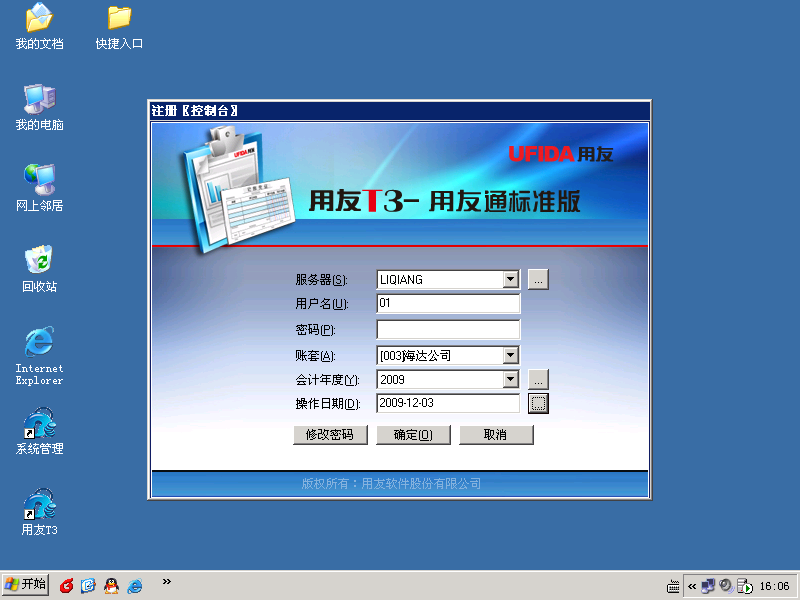800x600 pixels.
Task: Click the 确定(O) confirm button
Action: (413, 435)
